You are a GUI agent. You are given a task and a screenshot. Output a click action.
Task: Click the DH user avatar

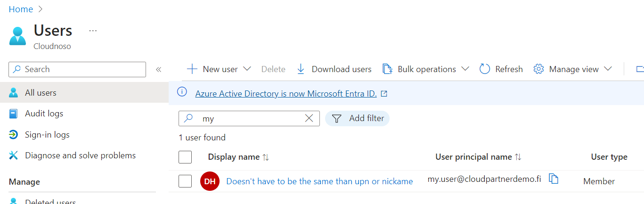[x=210, y=181]
